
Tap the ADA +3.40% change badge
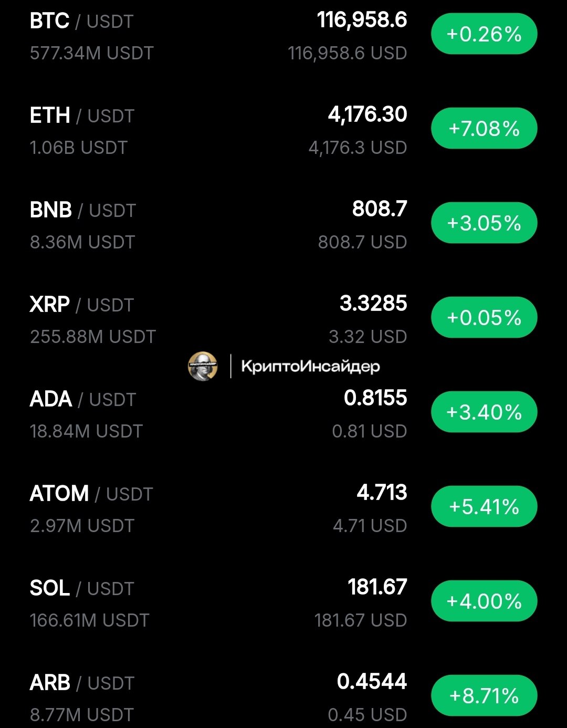click(484, 412)
